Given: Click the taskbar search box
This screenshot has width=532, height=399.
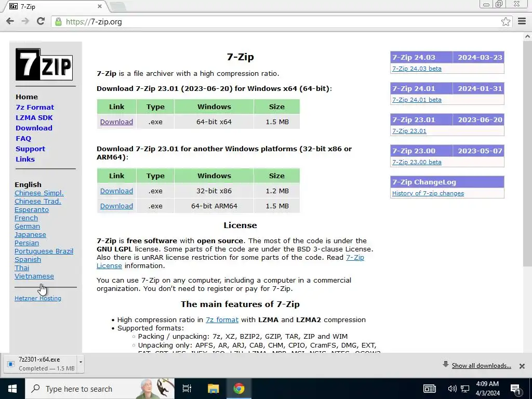Looking at the screenshot, I should [100, 389].
